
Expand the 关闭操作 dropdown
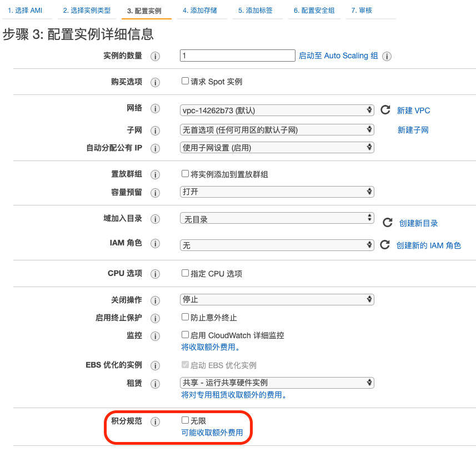click(277, 299)
